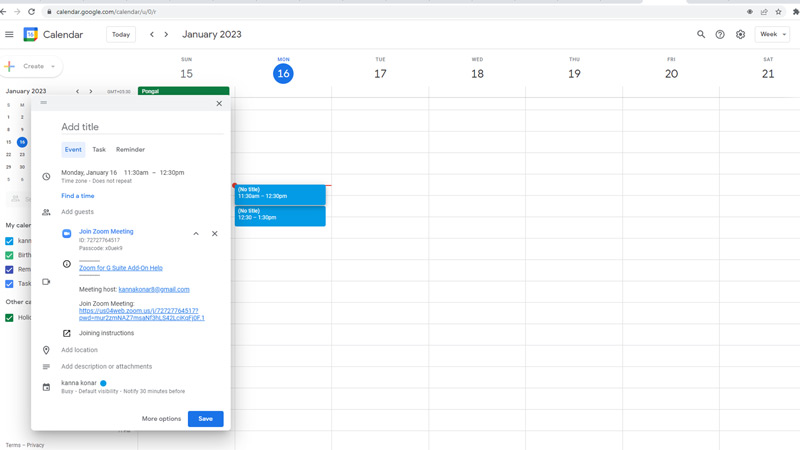Switch to the Task tab
Viewport: 800px width, 450px height.
99,149
